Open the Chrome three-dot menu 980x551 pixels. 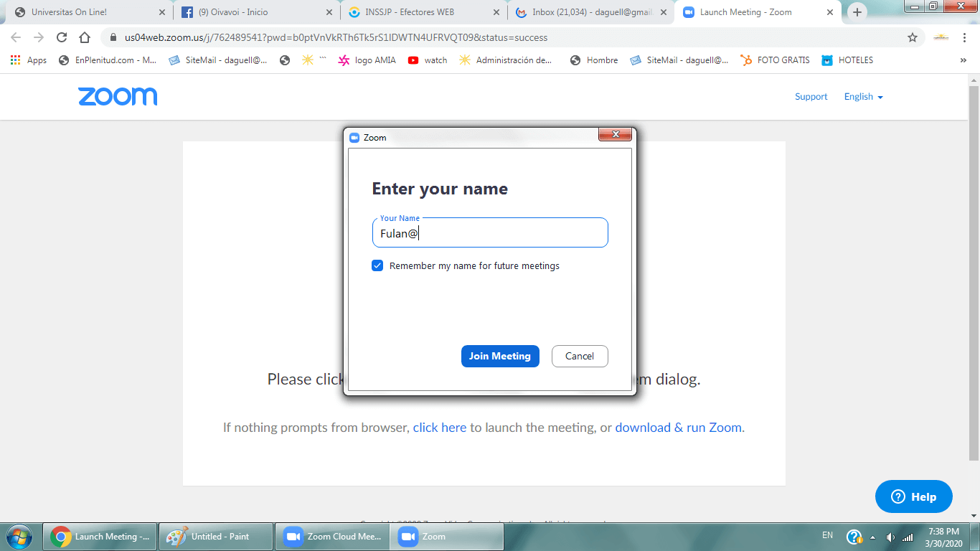[x=964, y=37]
